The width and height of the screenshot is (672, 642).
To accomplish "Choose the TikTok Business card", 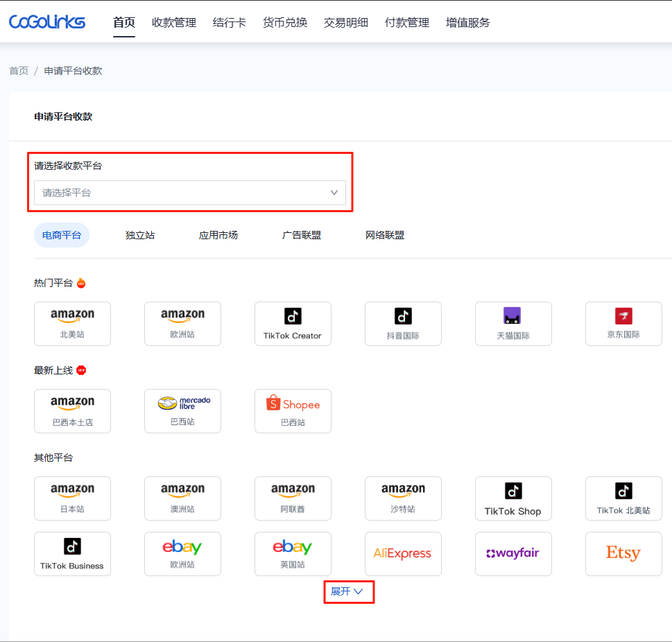I will 72,554.
